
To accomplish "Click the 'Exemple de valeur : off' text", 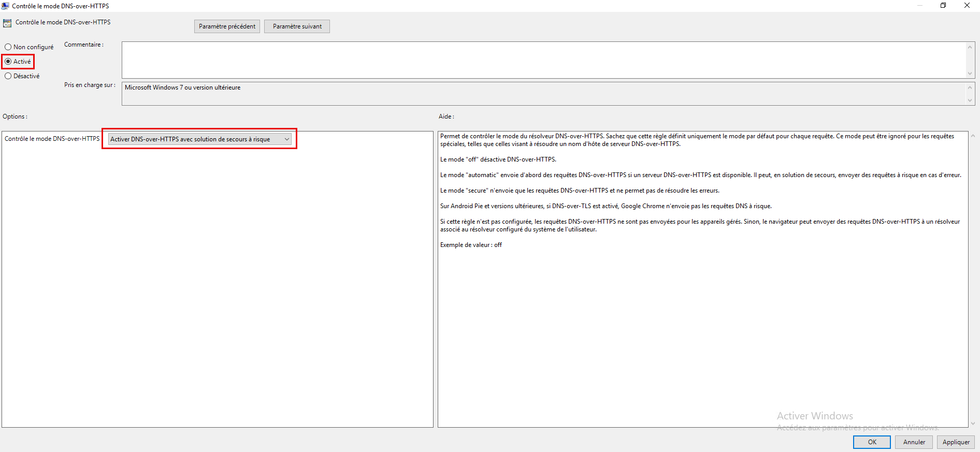I will pos(471,245).
